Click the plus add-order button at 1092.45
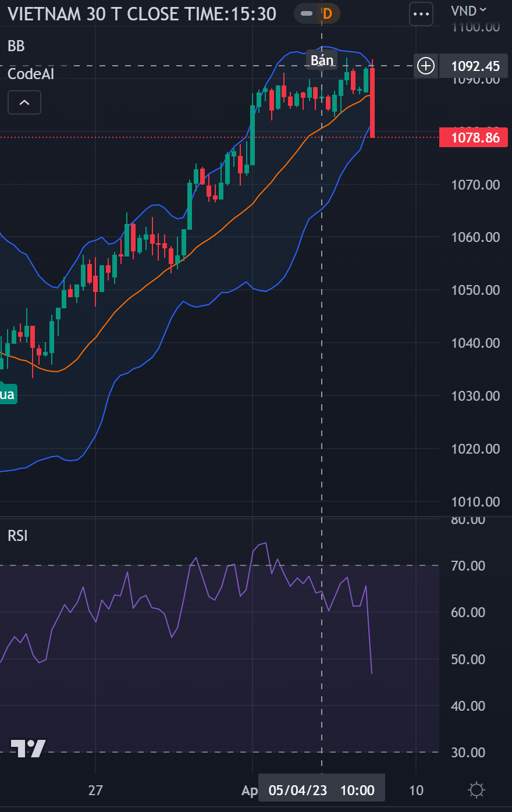Image resolution: width=512 pixels, height=812 pixels. tap(426, 66)
